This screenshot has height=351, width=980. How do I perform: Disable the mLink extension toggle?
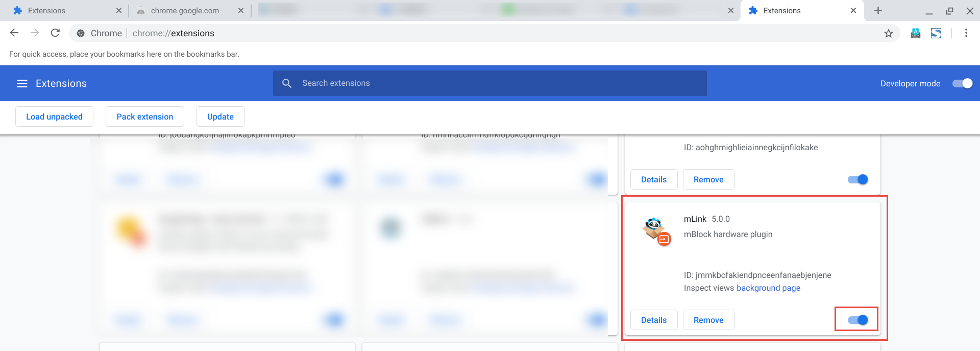(x=858, y=320)
